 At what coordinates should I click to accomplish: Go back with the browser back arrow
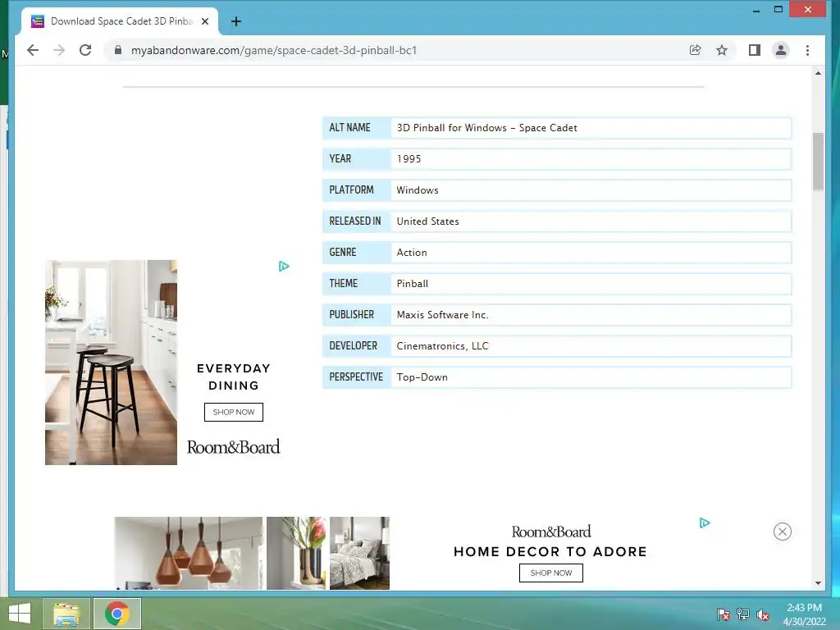pos(33,50)
